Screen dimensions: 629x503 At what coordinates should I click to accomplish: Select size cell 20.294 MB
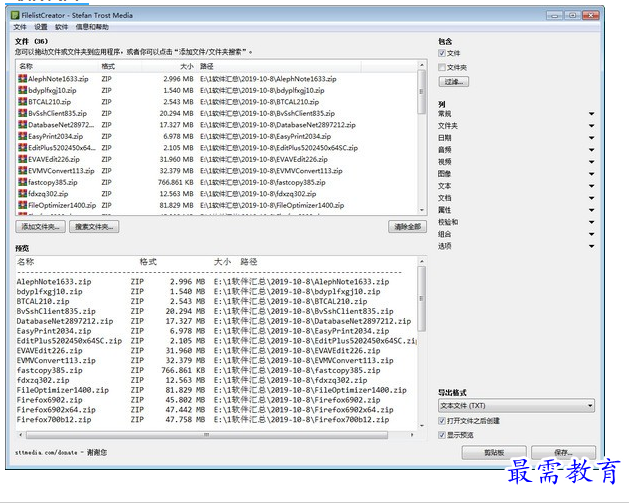point(176,114)
